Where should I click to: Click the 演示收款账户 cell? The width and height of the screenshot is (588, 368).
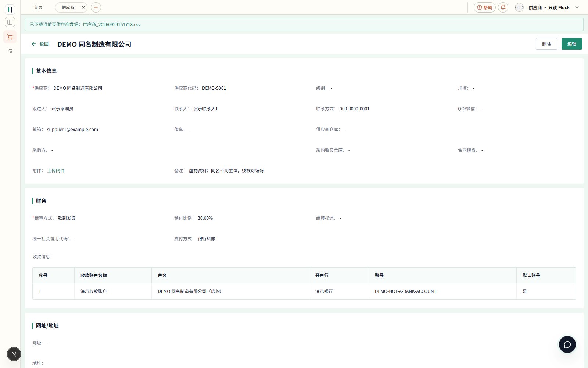coord(113,291)
